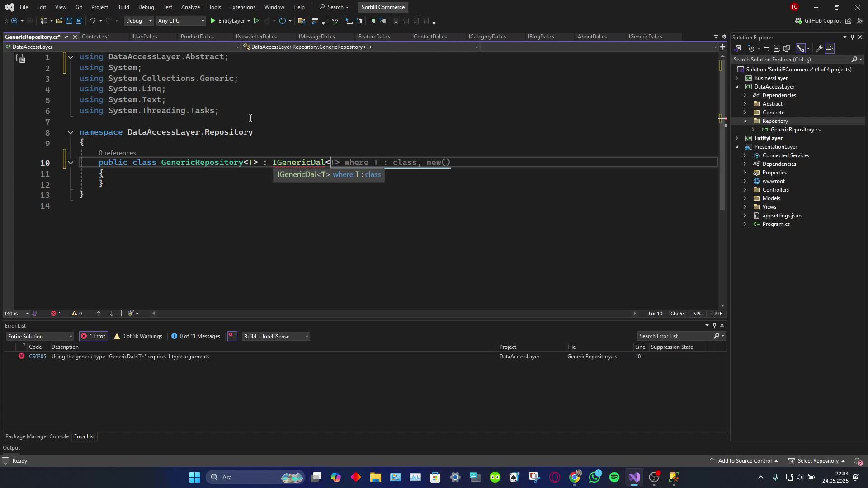The width and height of the screenshot is (868, 488).
Task: Open File Explorer from the Windows taskbar
Action: point(376,477)
